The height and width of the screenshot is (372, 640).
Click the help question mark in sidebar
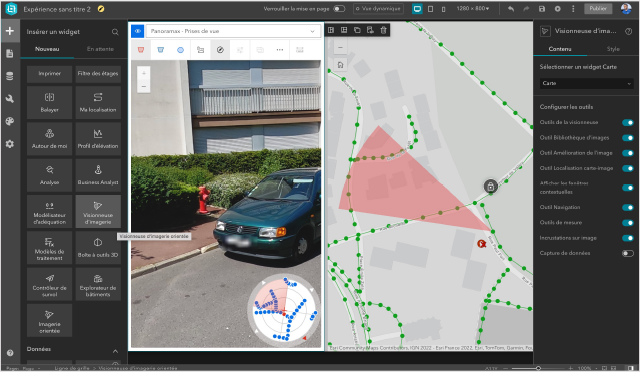click(10, 353)
